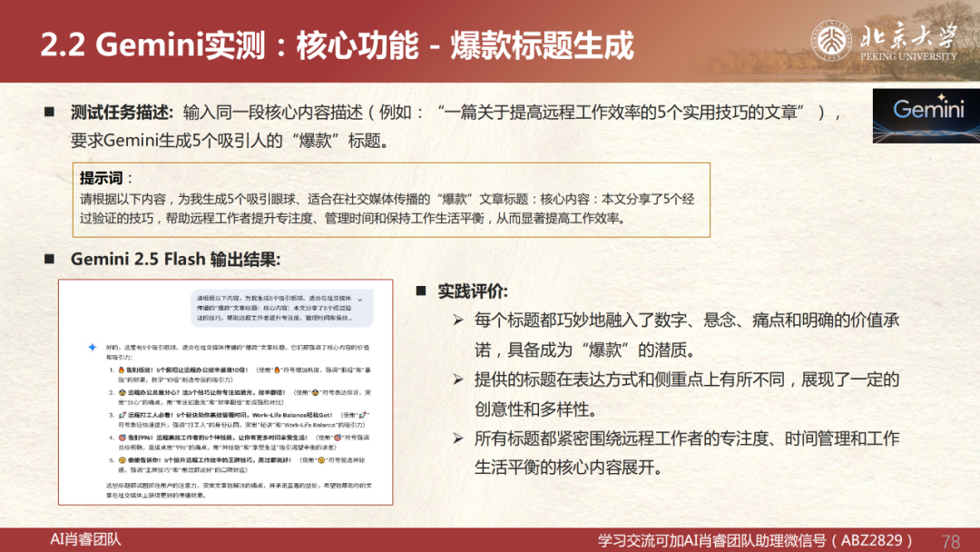
Task: Click the blue Gemini spark icon in the chat
Action: (x=92, y=347)
